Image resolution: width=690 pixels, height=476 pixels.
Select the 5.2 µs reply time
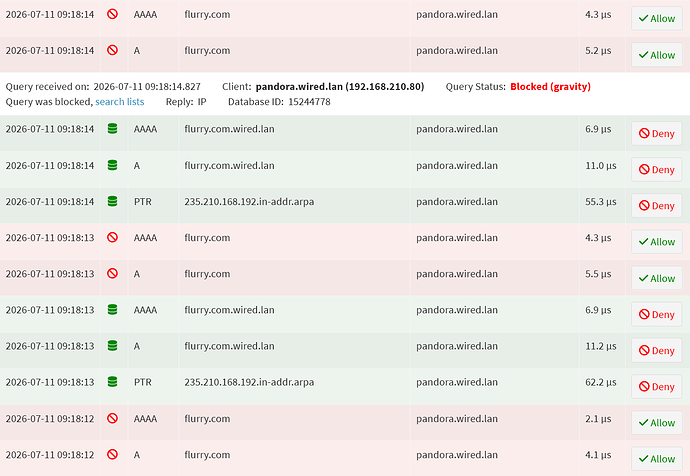click(x=598, y=51)
